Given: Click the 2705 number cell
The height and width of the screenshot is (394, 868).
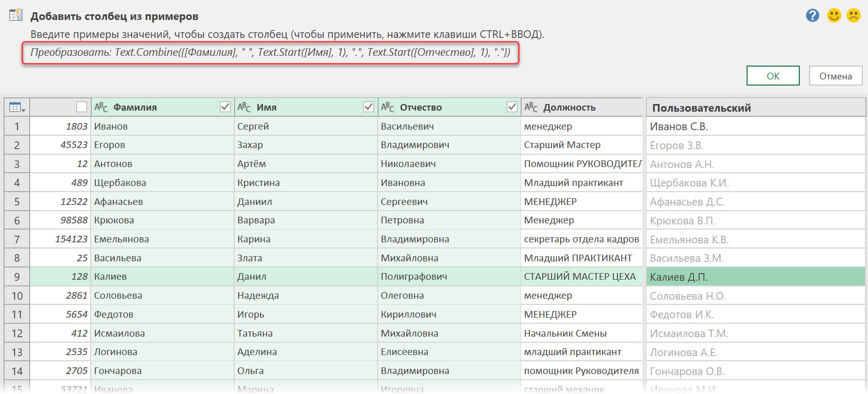Looking at the screenshot, I should (60, 371).
